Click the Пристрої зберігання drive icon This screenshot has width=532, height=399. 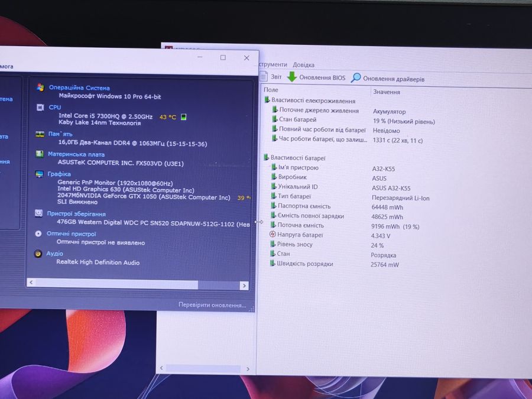[38, 213]
